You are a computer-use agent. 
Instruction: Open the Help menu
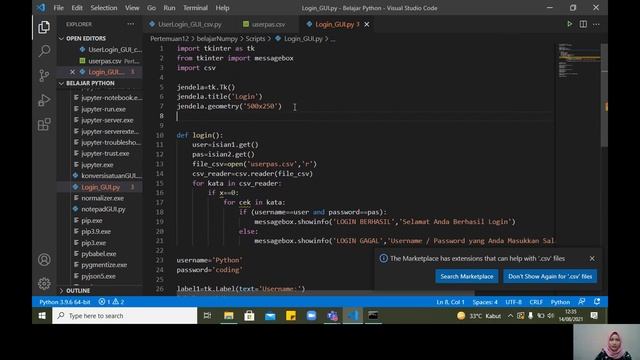(x=222, y=8)
